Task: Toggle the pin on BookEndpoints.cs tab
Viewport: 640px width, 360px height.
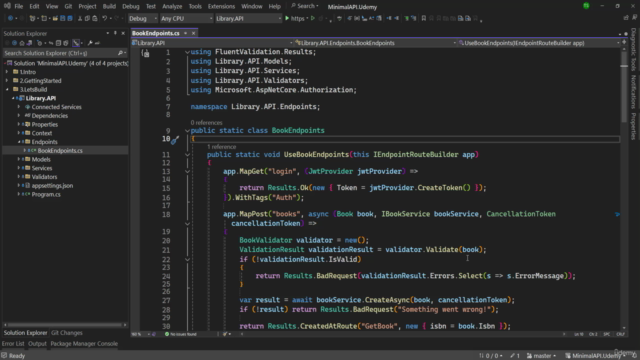Action: pyautogui.click(x=185, y=33)
